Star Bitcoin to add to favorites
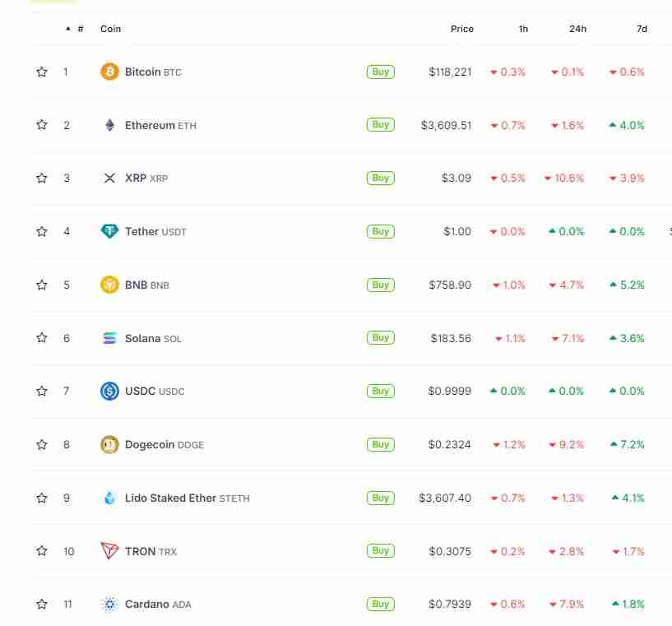The width and height of the screenshot is (672, 626). pos(42,72)
